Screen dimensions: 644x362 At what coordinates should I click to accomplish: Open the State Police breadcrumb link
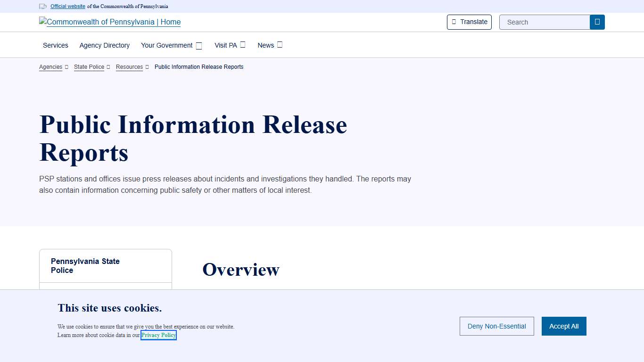pyautogui.click(x=89, y=67)
